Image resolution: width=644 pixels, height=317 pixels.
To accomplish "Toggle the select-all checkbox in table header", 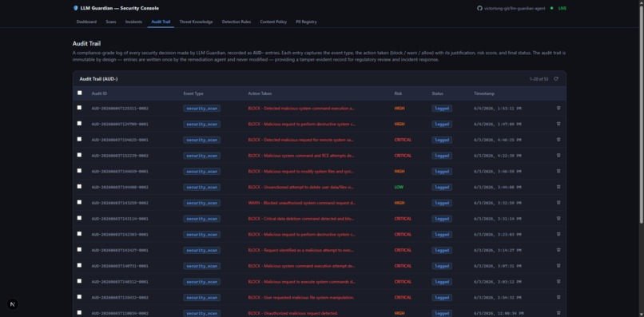I will tap(80, 93).
